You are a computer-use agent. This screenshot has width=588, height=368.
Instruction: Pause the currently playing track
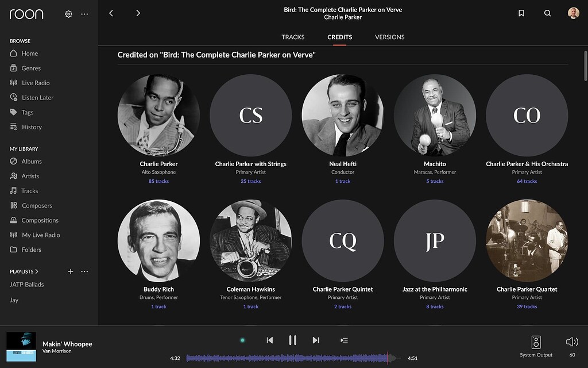pos(292,340)
